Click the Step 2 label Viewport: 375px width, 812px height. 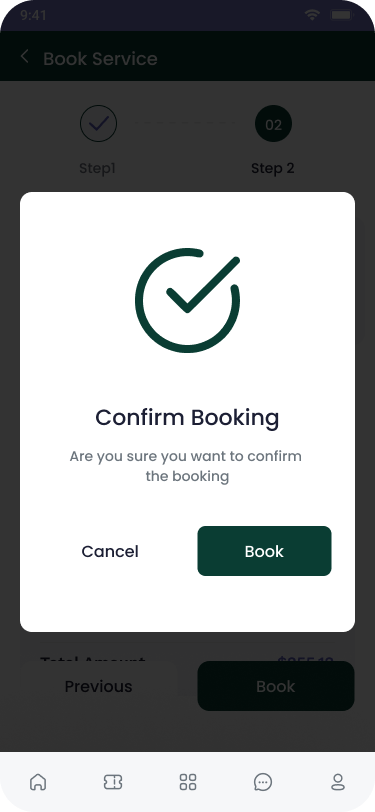tap(273, 168)
